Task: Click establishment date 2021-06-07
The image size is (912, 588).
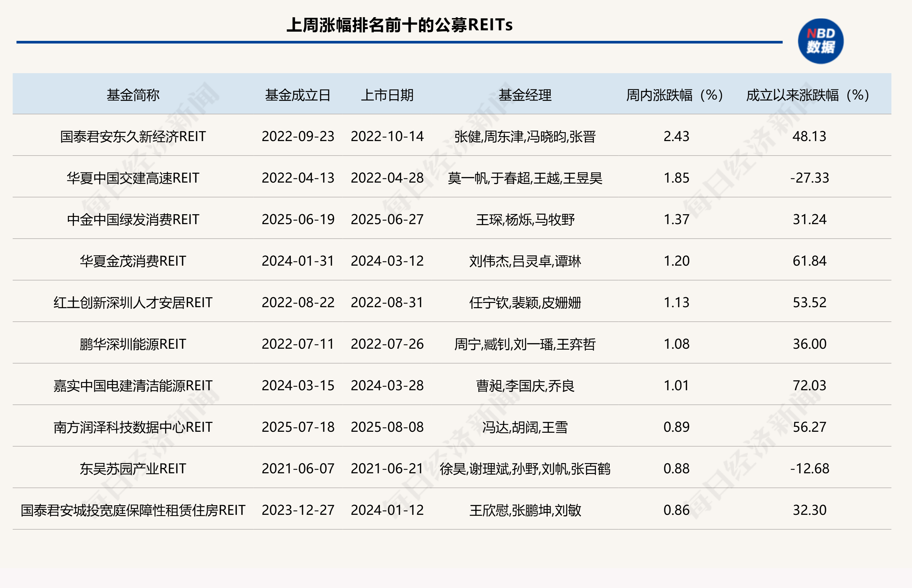Action: pos(298,469)
